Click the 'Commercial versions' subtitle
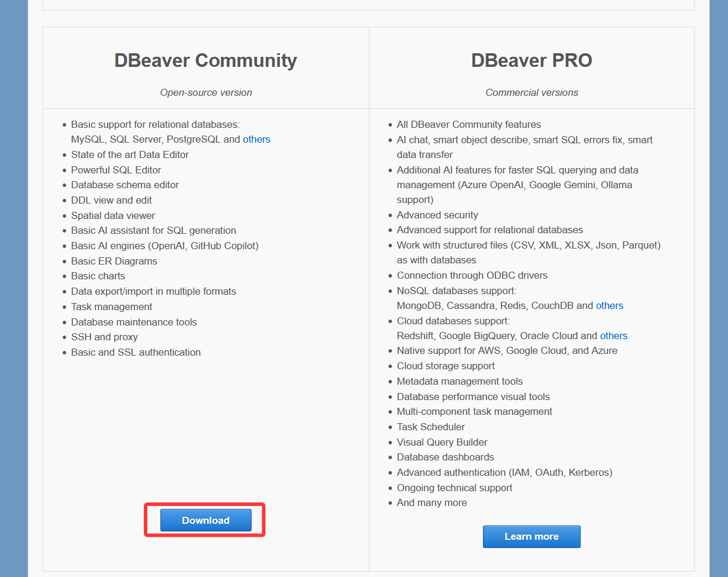Image resolution: width=728 pixels, height=577 pixels. [531, 92]
